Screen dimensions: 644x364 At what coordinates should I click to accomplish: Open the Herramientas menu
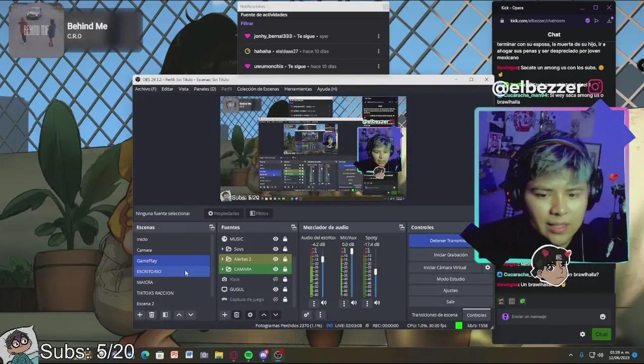tap(298, 88)
